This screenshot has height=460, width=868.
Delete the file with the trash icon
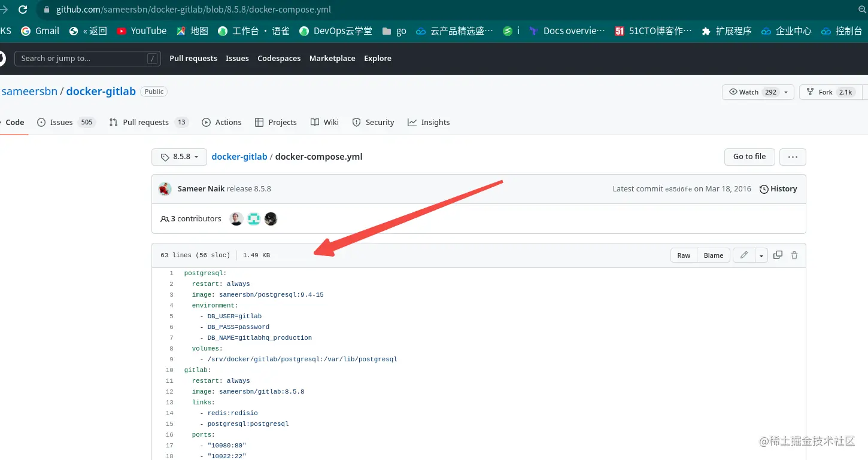(x=794, y=255)
